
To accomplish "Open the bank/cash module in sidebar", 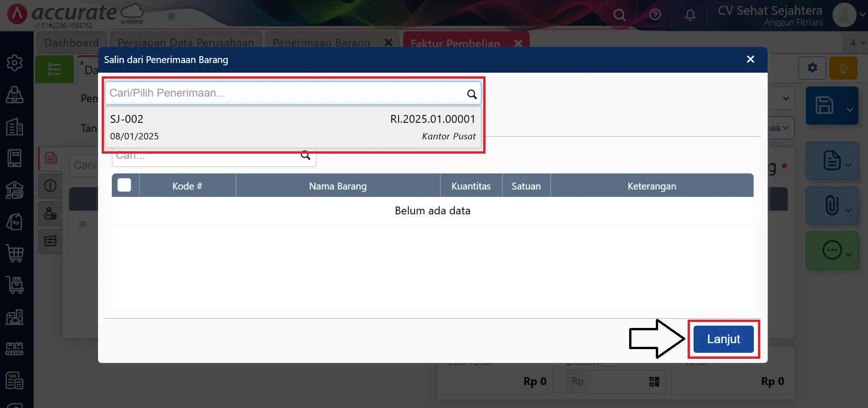I will tap(15, 190).
